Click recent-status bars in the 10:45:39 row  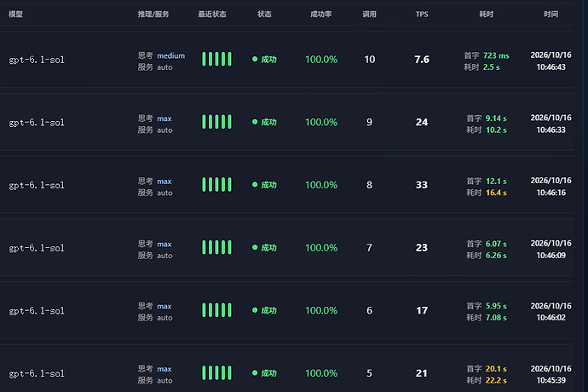pyautogui.click(x=216, y=373)
